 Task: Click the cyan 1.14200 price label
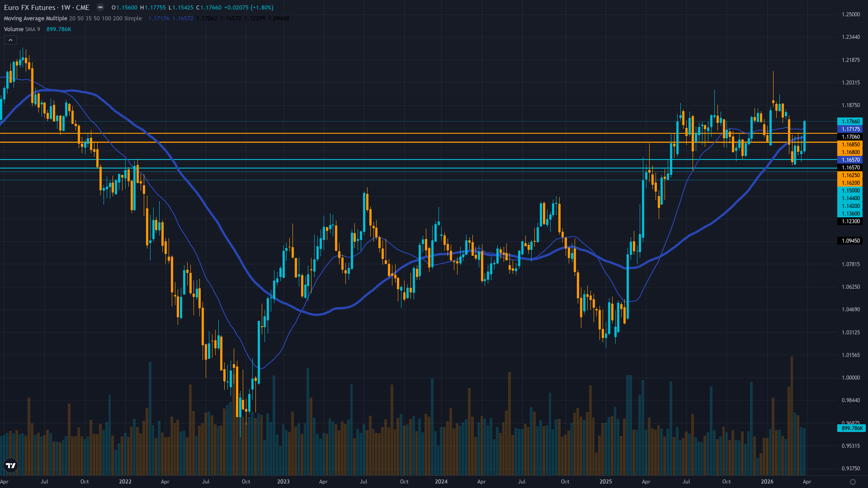coord(850,206)
